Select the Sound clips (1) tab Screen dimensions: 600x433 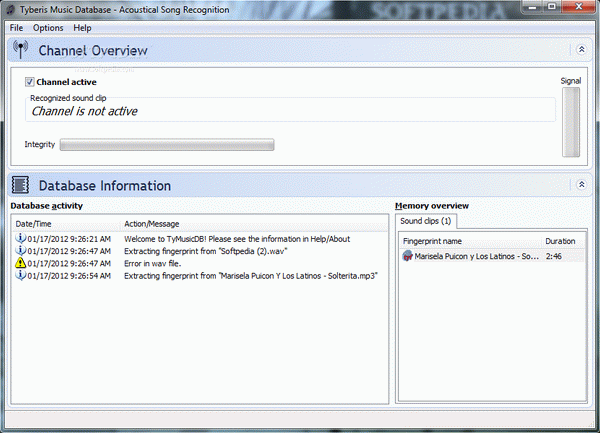pos(426,221)
